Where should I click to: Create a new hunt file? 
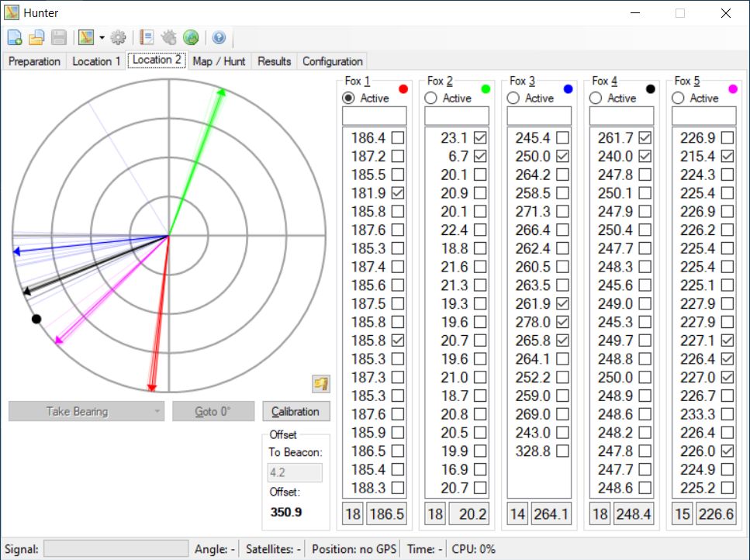click(15, 37)
